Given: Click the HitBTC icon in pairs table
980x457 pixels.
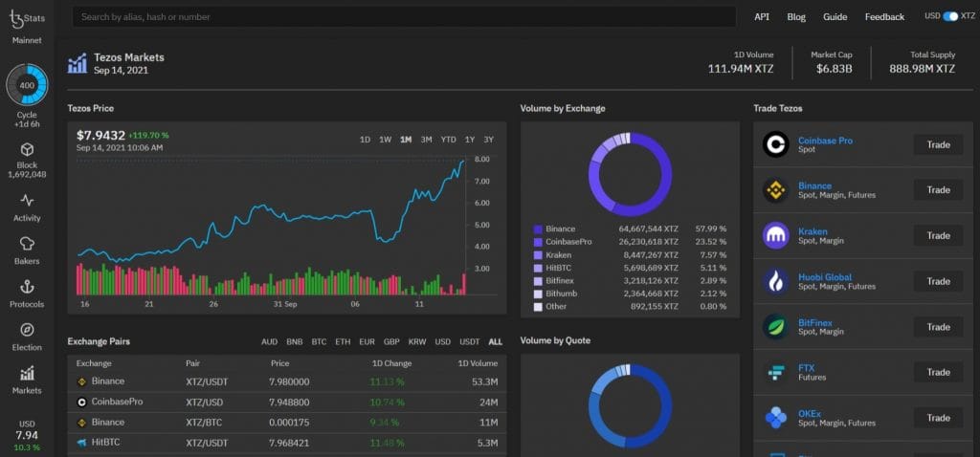Looking at the screenshot, I should (x=81, y=444).
